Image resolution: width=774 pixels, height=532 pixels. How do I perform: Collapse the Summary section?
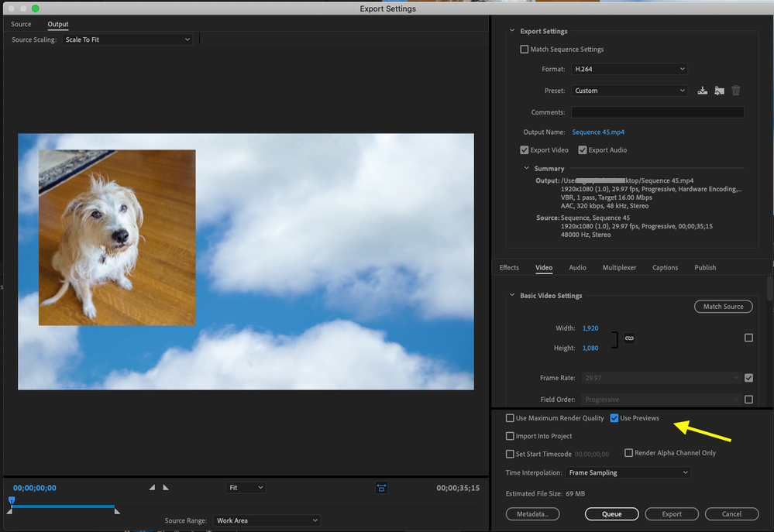(527, 168)
